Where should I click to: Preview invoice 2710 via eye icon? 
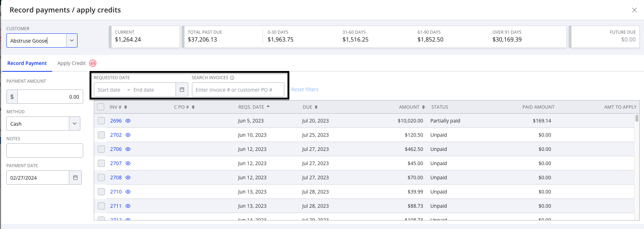128,192
